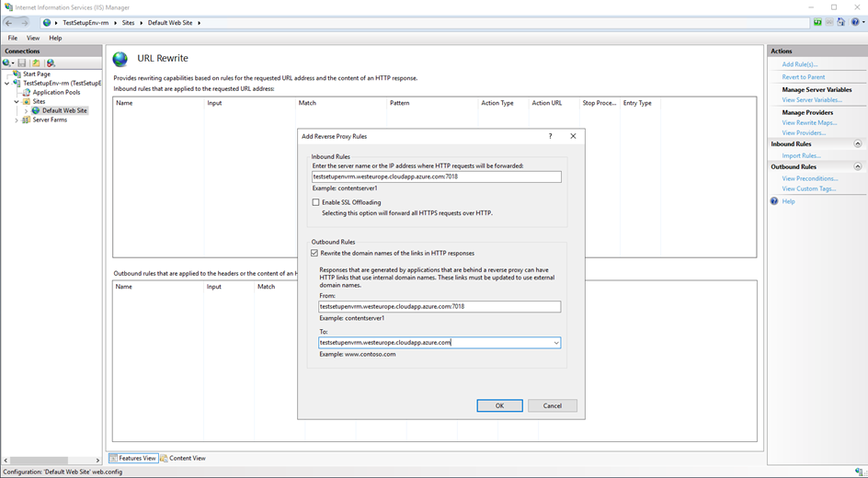
Task: Click the delete connection globe icon
Action: click(51, 63)
